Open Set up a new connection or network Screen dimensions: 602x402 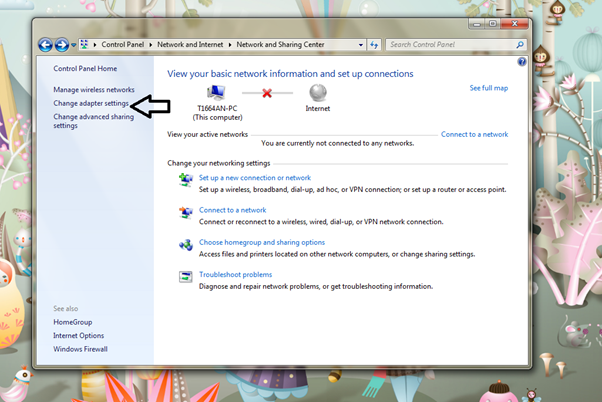click(x=255, y=178)
